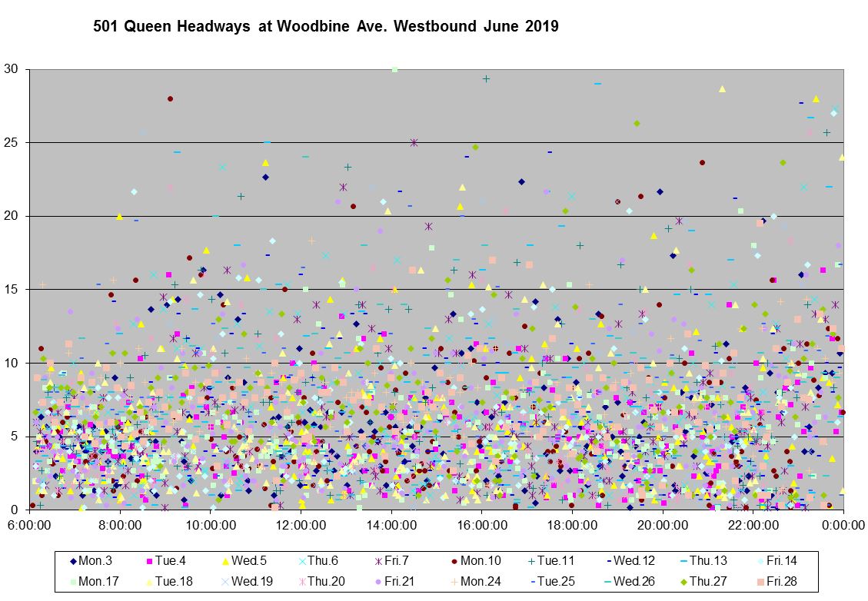This screenshot has height=601, width=868.
Task: Click the Mon.3 diamond marker in legend
Action: (x=73, y=561)
